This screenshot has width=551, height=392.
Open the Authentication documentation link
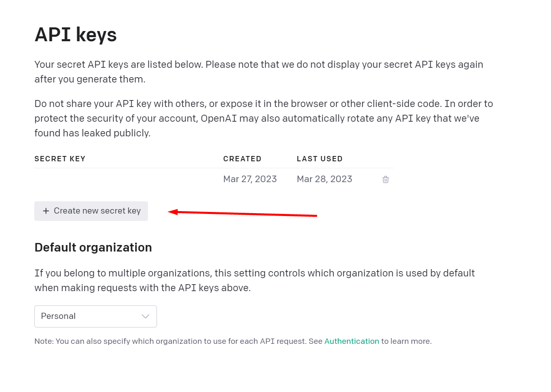352,341
